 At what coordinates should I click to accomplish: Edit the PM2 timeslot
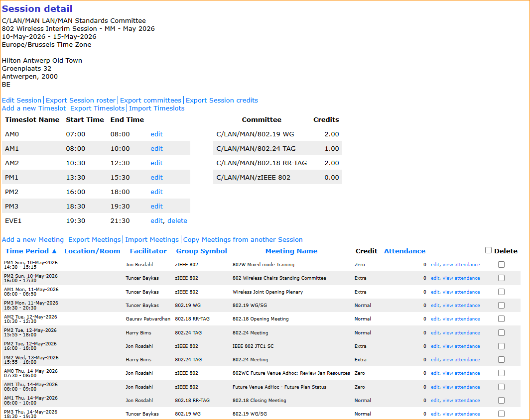point(156,192)
